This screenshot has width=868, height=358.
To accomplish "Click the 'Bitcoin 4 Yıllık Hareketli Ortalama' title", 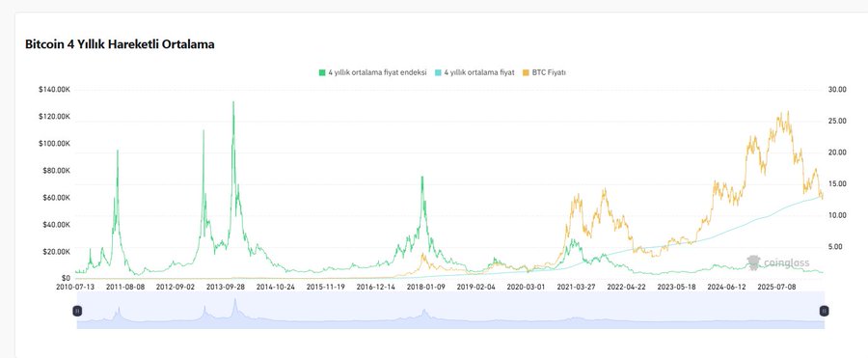I will tap(121, 45).
